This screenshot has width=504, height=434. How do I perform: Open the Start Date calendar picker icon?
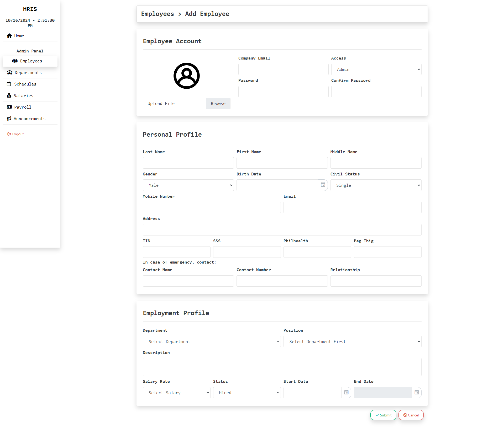(346, 392)
